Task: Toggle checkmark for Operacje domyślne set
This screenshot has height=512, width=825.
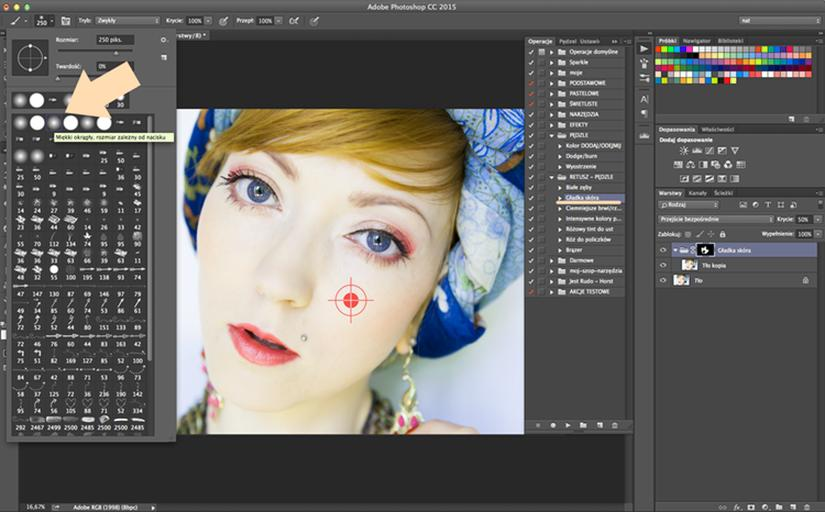Action: click(531, 52)
